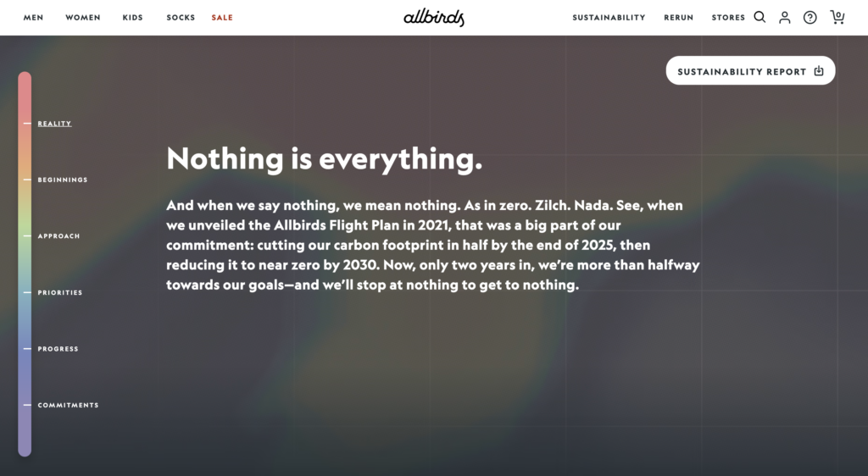Open the Women menu
The height and width of the screenshot is (476, 868).
(x=83, y=18)
